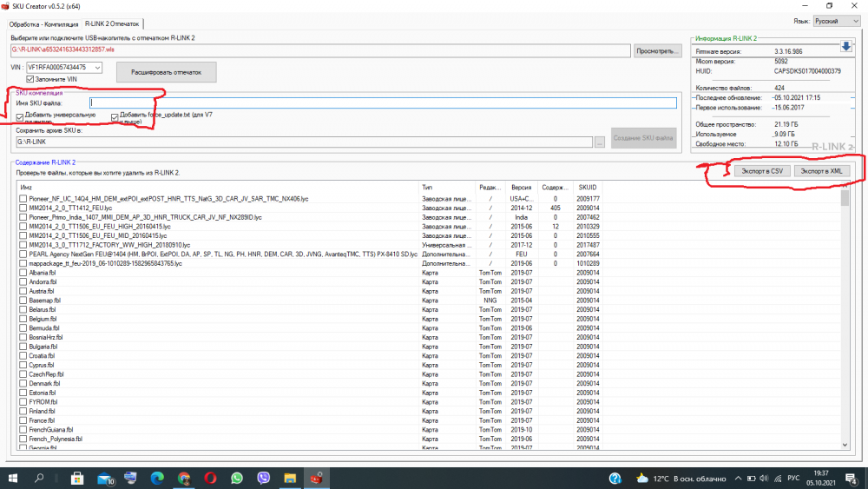Image resolution: width=868 pixels, height=489 pixels.
Task: Check the Albania.fbl checkbox
Action: click(x=23, y=273)
